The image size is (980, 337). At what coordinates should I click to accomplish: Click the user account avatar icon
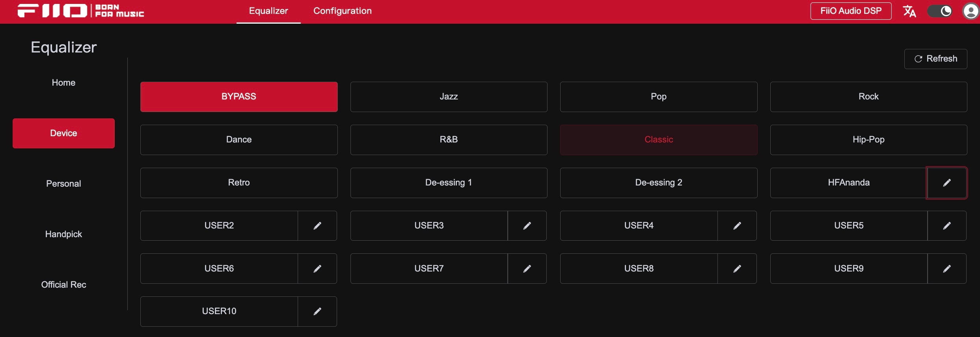click(x=971, y=11)
